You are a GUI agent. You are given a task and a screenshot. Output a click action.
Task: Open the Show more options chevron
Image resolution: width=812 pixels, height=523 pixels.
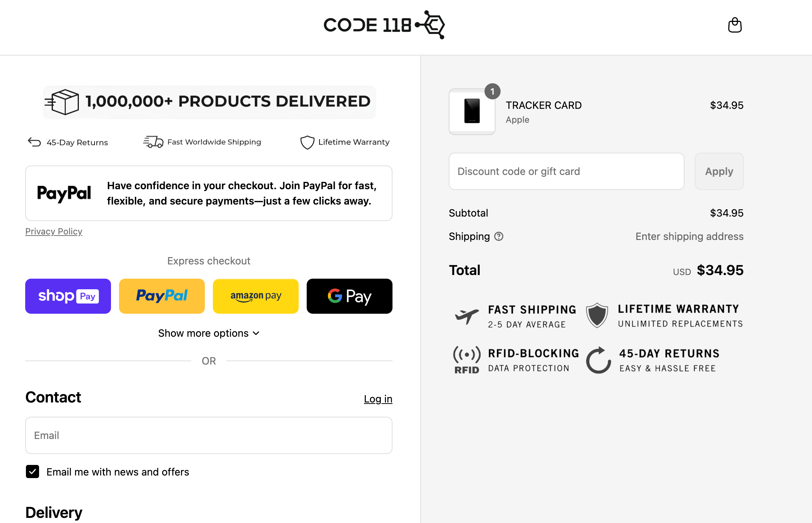pyautogui.click(x=256, y=333)
